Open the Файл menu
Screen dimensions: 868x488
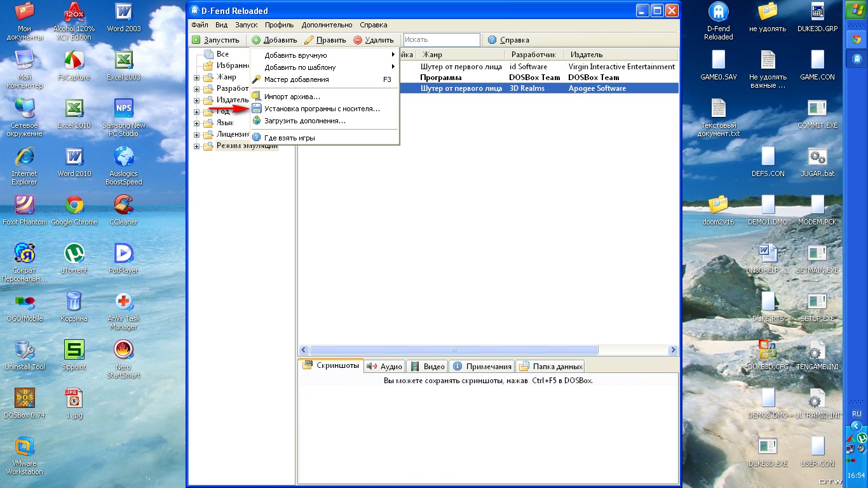tap(200, 25)
